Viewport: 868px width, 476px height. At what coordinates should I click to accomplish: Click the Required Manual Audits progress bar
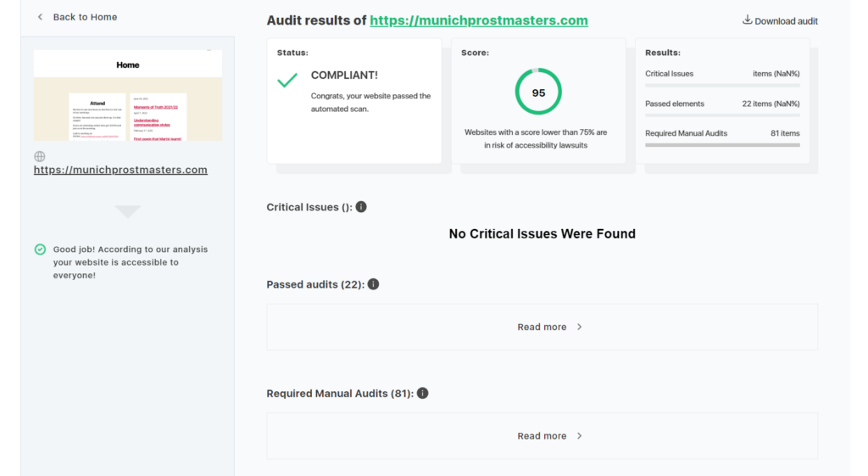pos(722,145)
